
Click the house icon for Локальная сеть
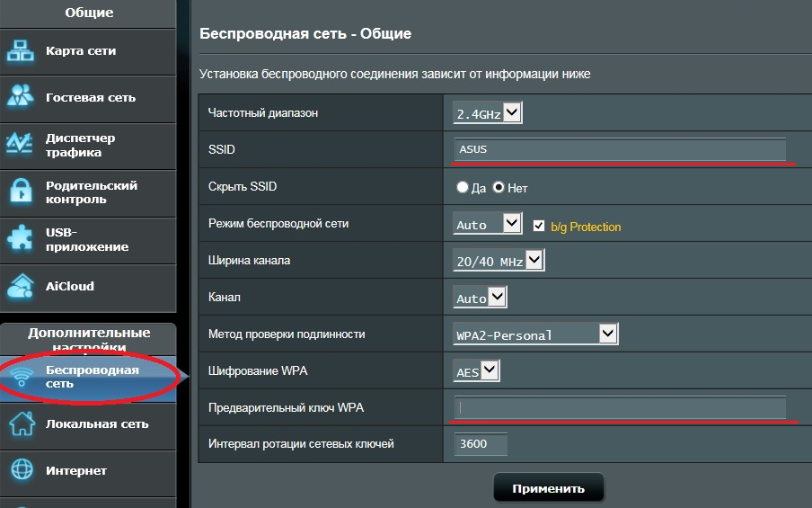[22, 423]
